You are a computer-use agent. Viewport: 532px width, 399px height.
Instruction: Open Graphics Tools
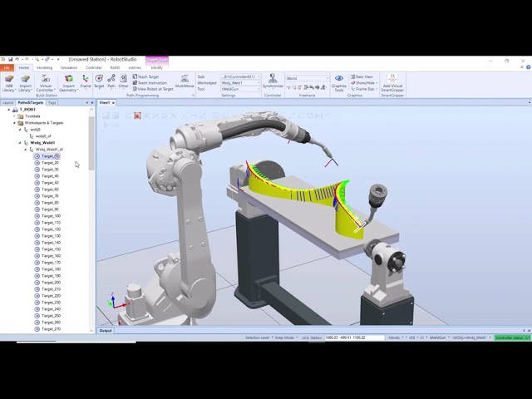(339, 83)
